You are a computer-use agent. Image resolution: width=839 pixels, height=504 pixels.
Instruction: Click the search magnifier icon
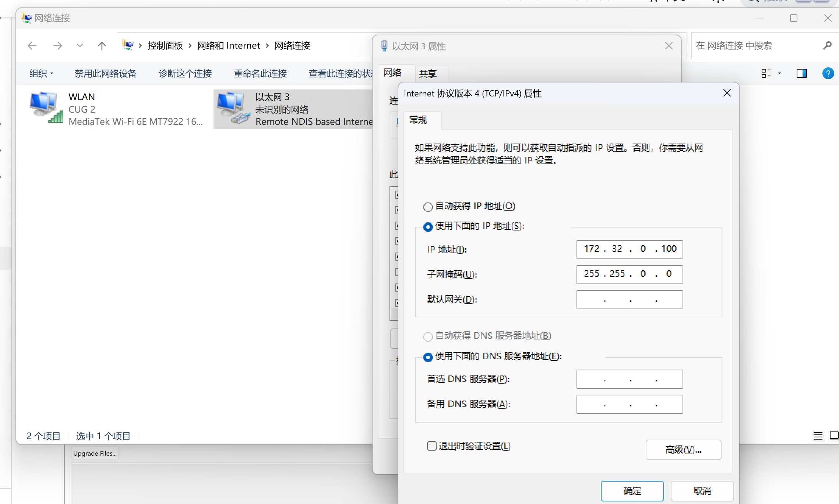tap(827, 46)
